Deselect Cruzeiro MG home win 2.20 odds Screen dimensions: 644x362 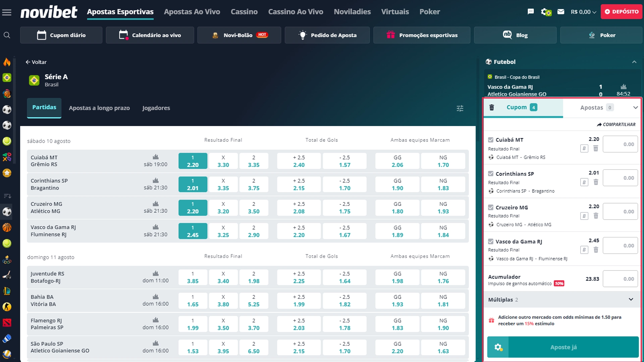(x=193, y=208)
